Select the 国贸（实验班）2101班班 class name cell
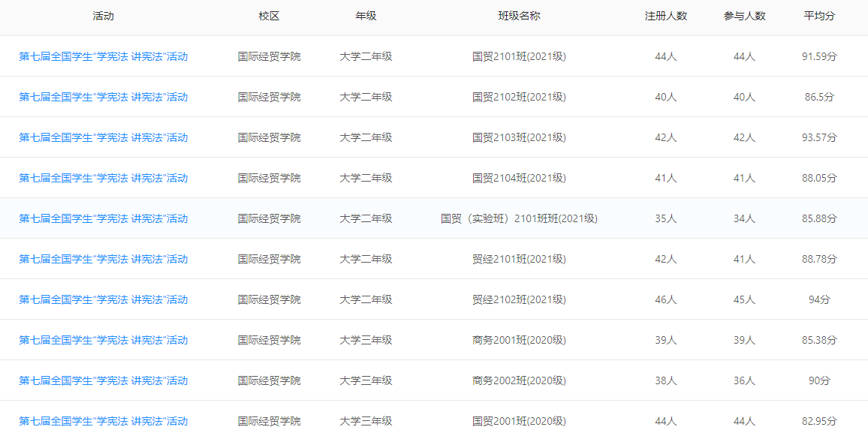 tap(520, 218)
